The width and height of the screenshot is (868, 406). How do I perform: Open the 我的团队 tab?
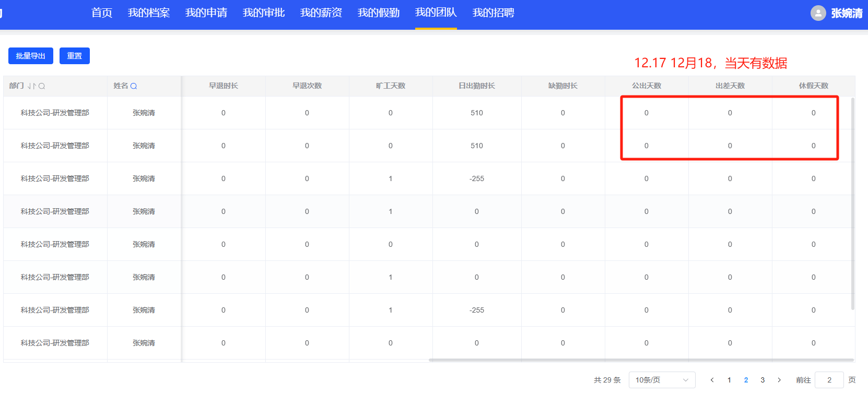(436, 13)
